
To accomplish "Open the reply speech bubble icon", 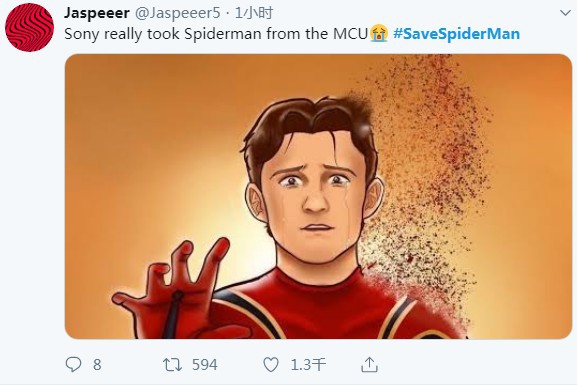I will point(73,364).
